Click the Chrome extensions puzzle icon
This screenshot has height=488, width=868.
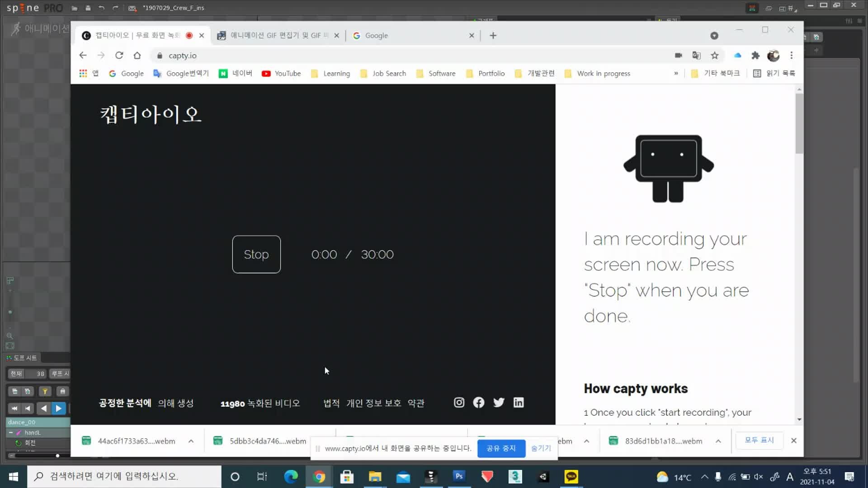tap(755, 56)
